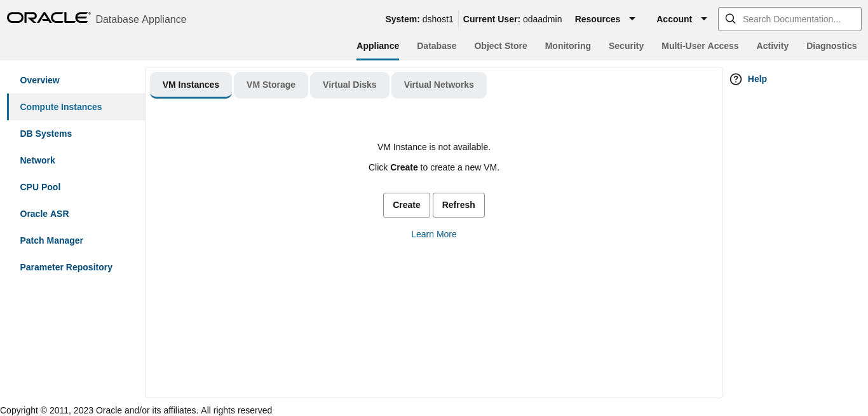Screen dimensions: 868x416
Task: Open the Monitoring section
Action: 567,46
